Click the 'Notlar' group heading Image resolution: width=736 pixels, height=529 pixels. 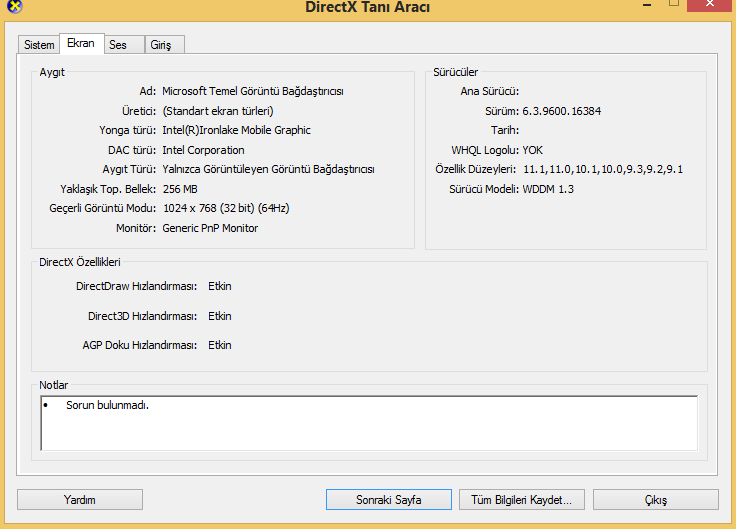[54, 385]
